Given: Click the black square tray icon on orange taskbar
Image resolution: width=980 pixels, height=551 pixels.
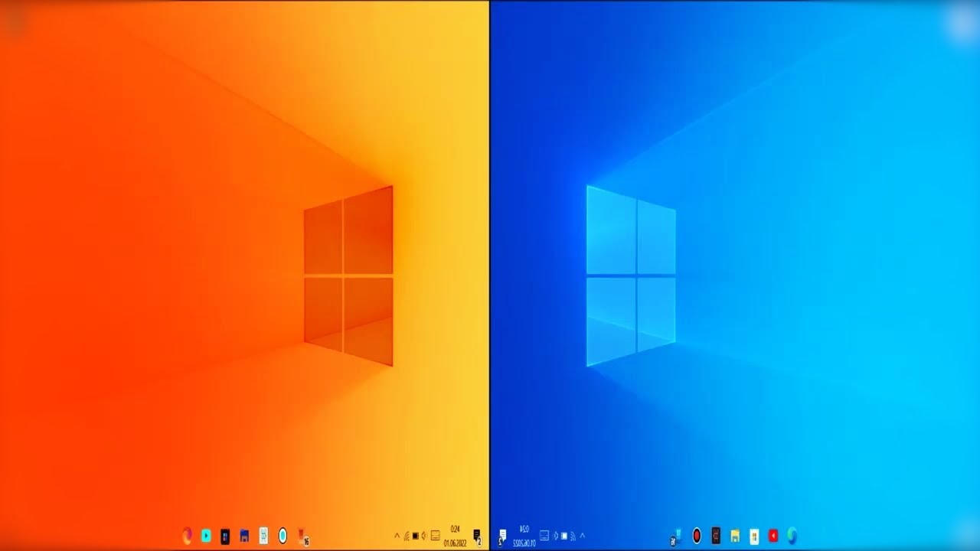Looking at the screenshot, I should pos(416,536).
